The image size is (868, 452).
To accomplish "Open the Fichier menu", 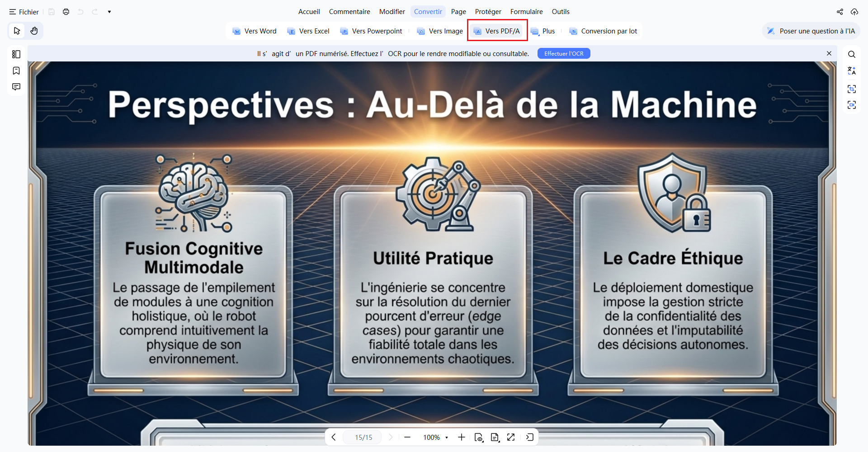I will tap(24, 12).
